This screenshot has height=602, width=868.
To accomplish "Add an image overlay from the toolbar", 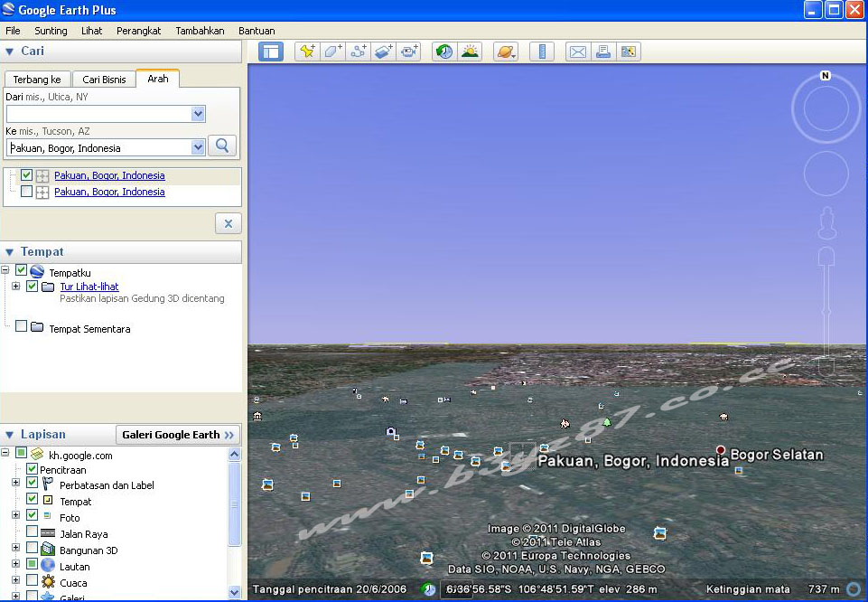I will tap(384, 52).
